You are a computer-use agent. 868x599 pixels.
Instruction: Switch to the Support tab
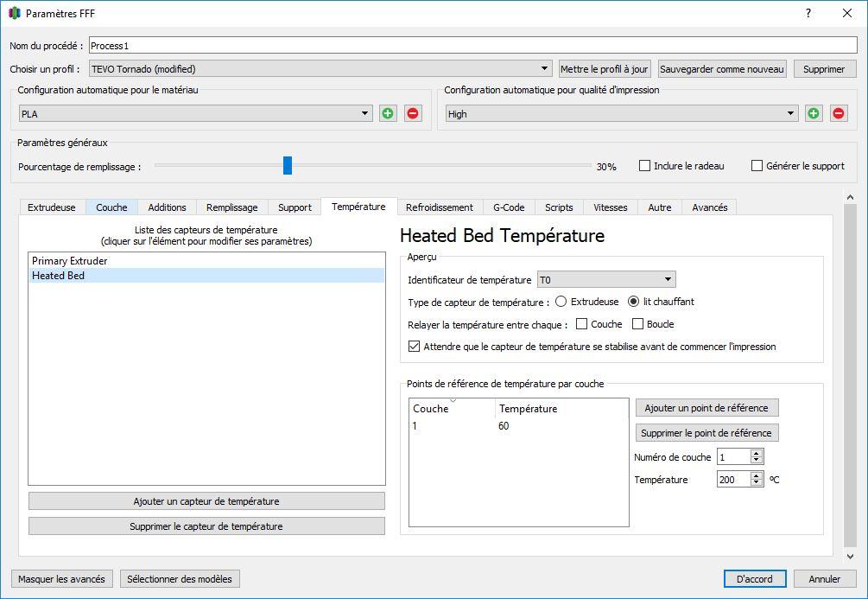pos(295,207)
